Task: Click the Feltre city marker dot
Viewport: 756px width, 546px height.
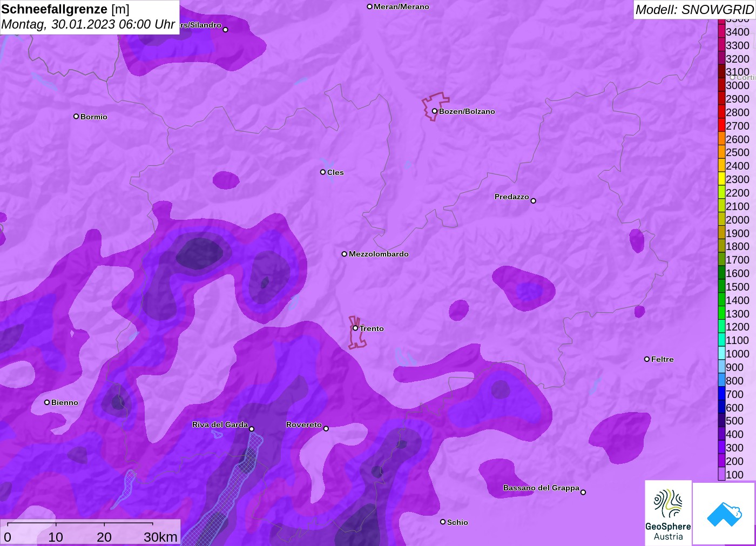Action: tap(647, 359)
